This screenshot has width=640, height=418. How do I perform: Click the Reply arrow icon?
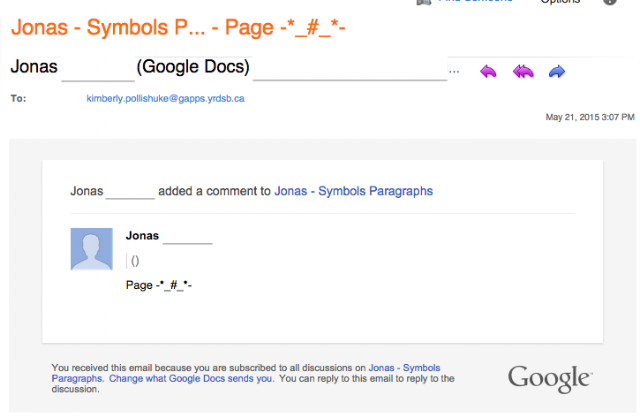click(x=488, y=71)
